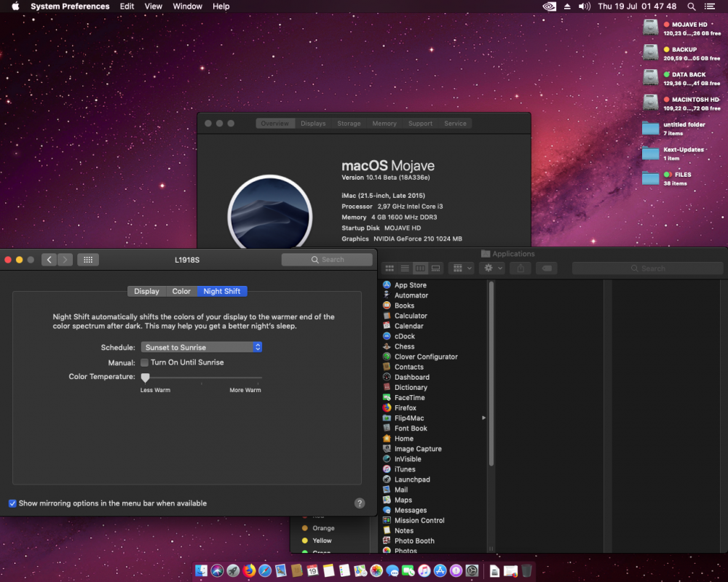Go back in System Preferences
Image resolution: width=728 pixels, height=582 pixels.
coord(50,260)
